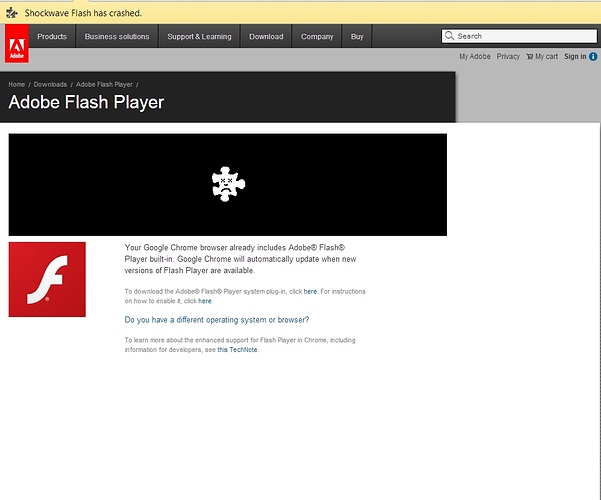Select Buy in the navigation bar
The width and height of the screenshot is (601, 500).
[x=357, y=37]
